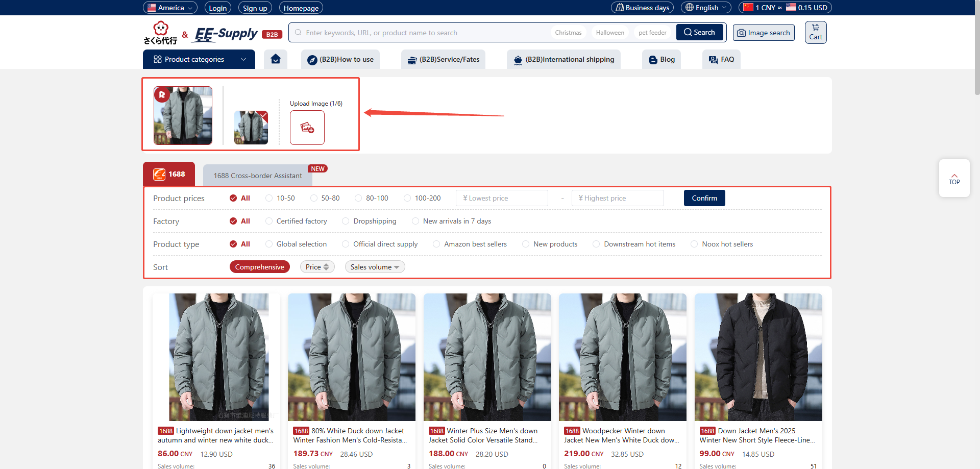
Task: Confirm the price range filter
Action: pos(704,198)
